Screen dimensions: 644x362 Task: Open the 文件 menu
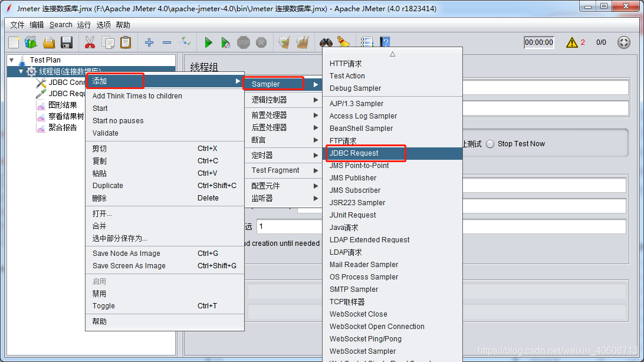coord(17,25)
